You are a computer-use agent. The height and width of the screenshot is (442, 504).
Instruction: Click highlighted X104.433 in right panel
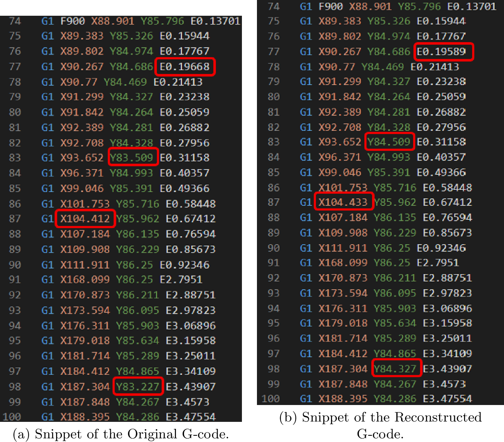pyautogui.click(x=343, y=202)
